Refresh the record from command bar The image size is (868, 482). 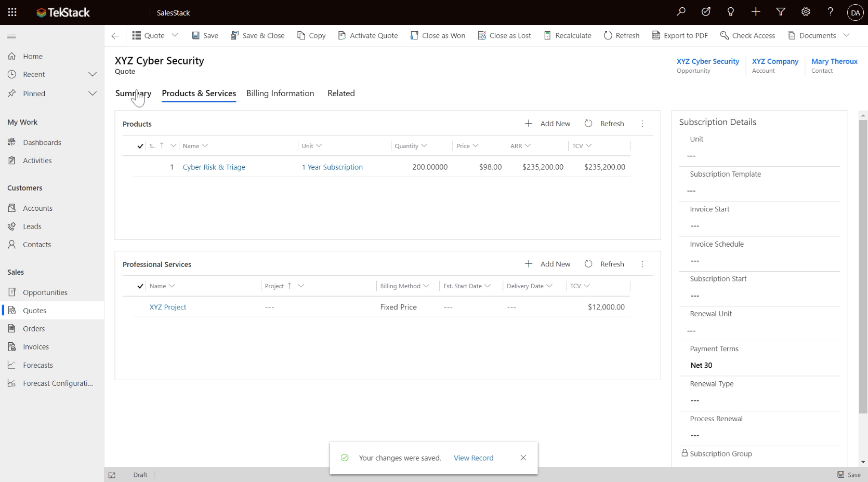coord(622,35)
